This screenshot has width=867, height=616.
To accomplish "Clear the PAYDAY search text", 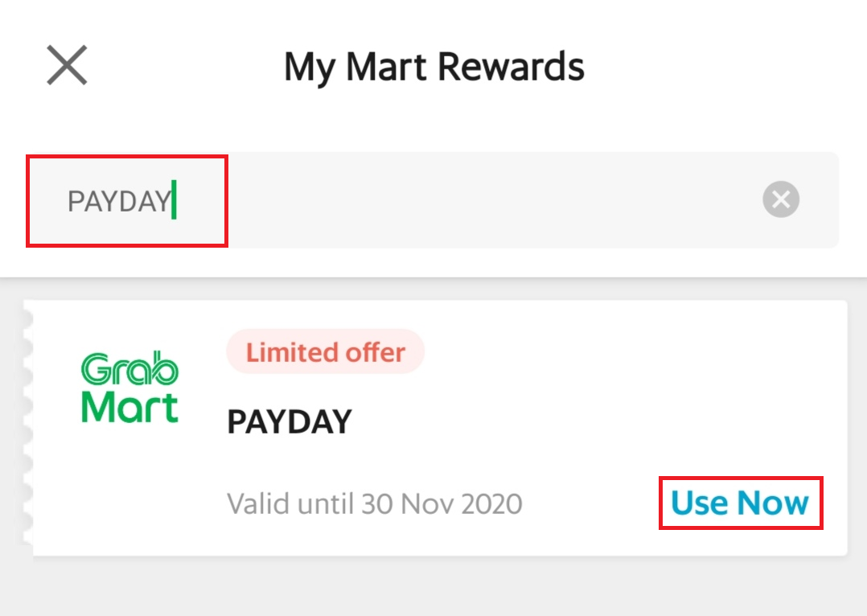I will (x=780, y=199).
